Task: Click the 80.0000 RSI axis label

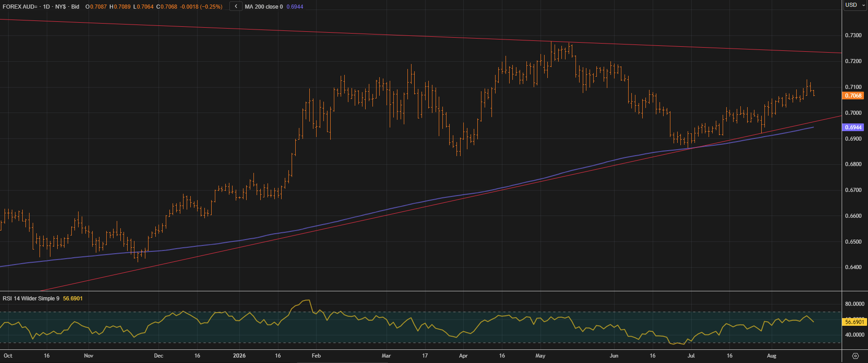Action: (x=854, y=304)
